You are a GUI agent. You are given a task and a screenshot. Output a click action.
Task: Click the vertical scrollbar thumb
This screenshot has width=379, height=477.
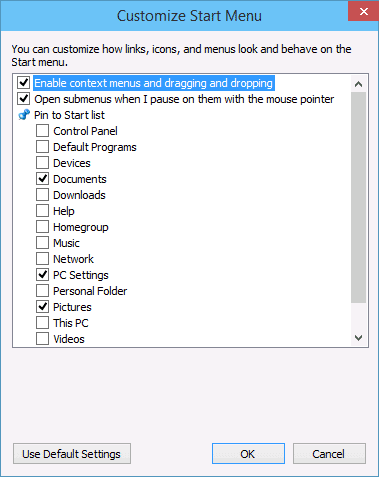pyautogui.click(x=359, y=198)
